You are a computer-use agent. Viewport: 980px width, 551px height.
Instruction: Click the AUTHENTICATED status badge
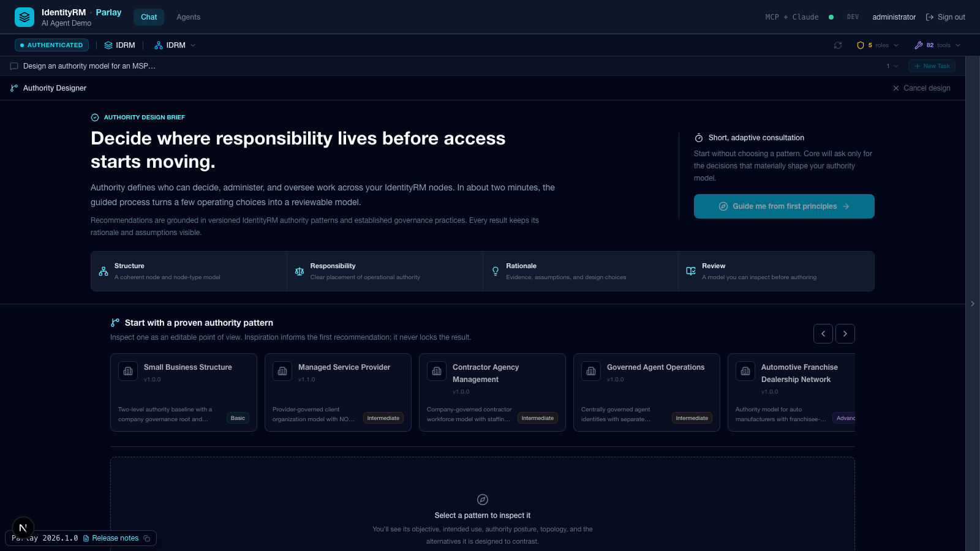click(x=52, y=45)
